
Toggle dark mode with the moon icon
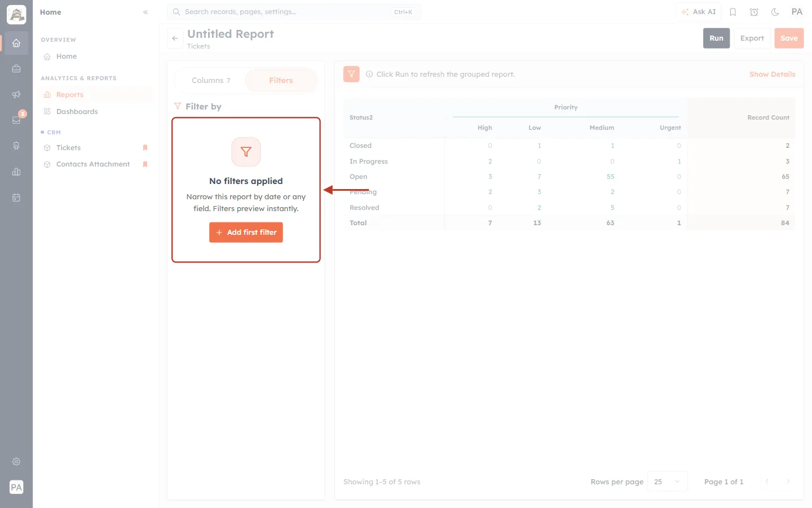775,12
